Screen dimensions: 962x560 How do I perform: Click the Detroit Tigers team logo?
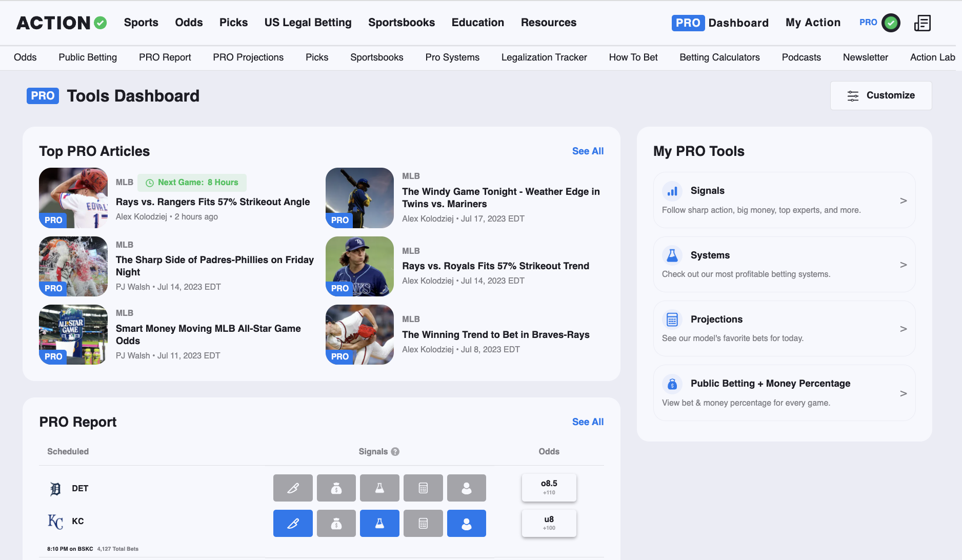[55, 489]
